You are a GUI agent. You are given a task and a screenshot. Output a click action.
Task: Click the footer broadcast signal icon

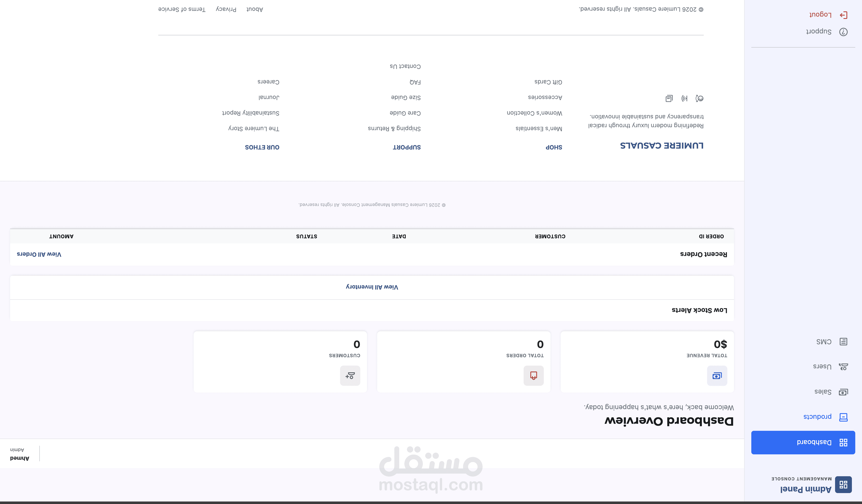[x=684, y=98]
